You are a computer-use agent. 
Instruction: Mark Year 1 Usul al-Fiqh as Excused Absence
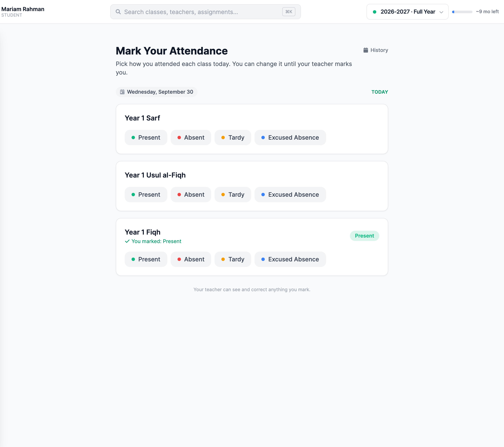coord(290,195)
